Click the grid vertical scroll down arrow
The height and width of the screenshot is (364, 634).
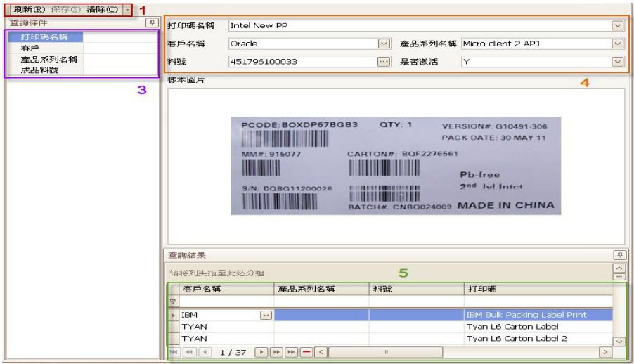click(619, 342)
